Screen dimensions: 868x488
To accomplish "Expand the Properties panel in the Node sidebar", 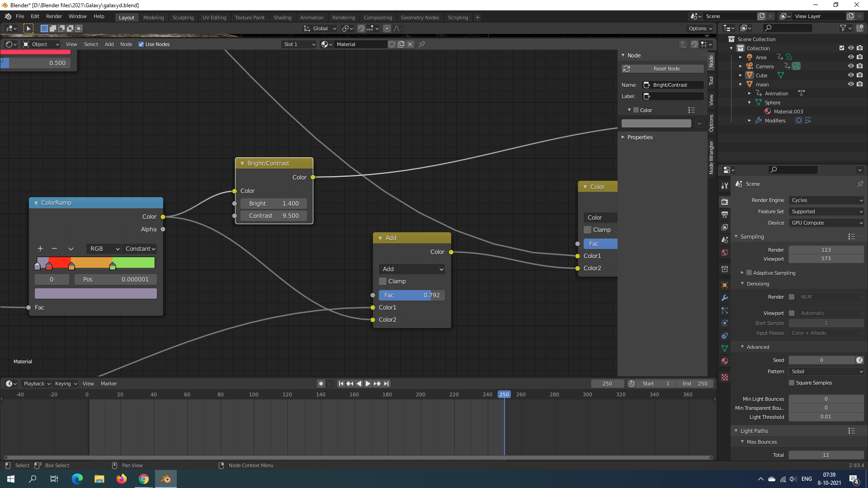I will coord(640,137).
